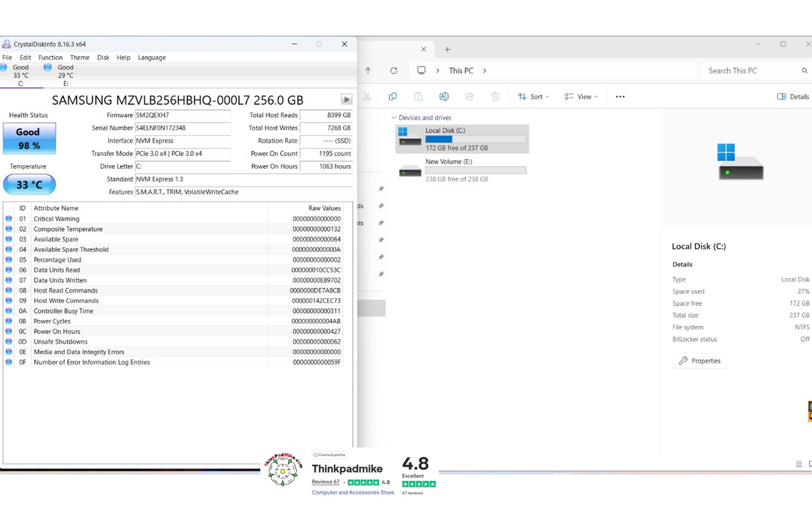Click the next disk arrow button
This screenshot has width=812, height=510.
(346, 99)
